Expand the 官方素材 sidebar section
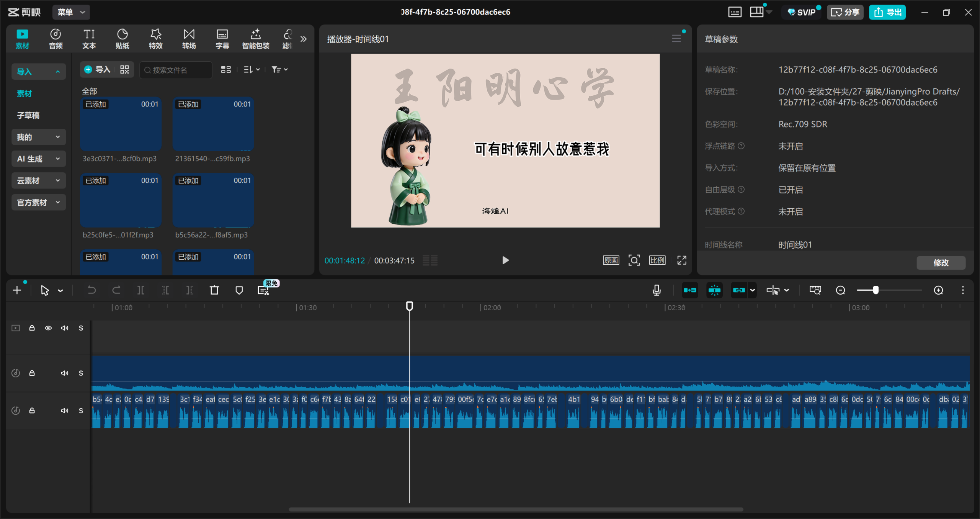The image size is (980, 519). pyautogui.click(x=38, y=203)
